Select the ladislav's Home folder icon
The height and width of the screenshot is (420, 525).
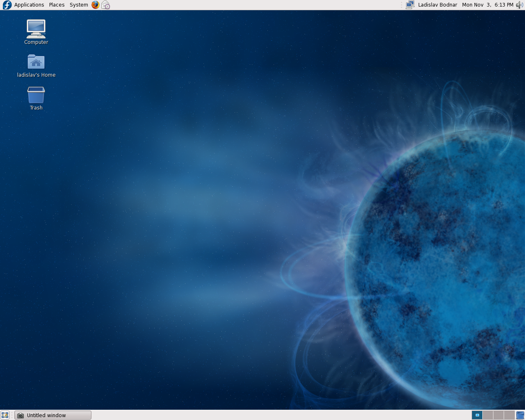(36, 66)
